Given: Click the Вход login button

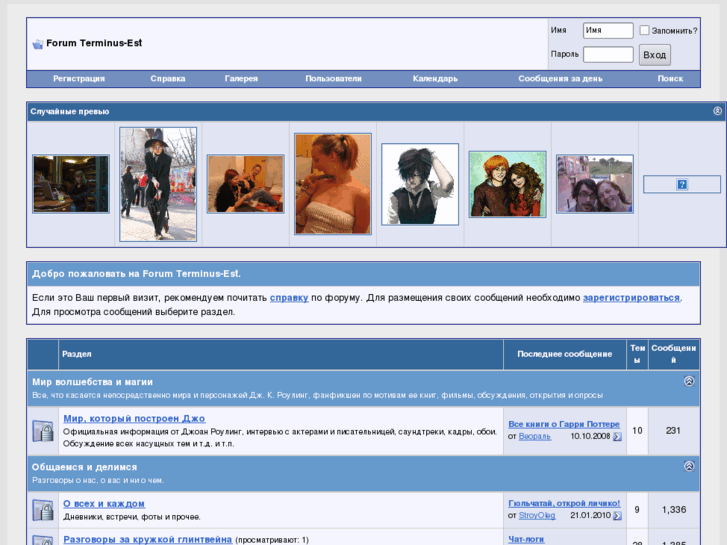Looking at the screenshot, I should 654,55.
